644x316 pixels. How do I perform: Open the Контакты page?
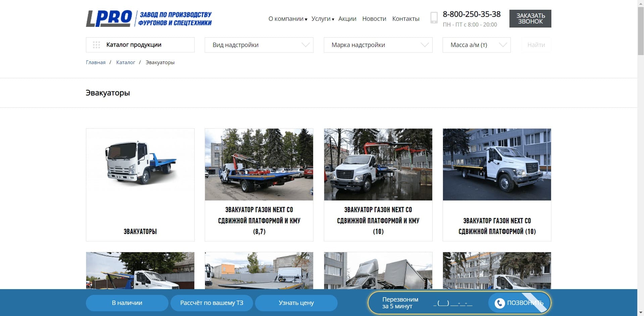406,19
